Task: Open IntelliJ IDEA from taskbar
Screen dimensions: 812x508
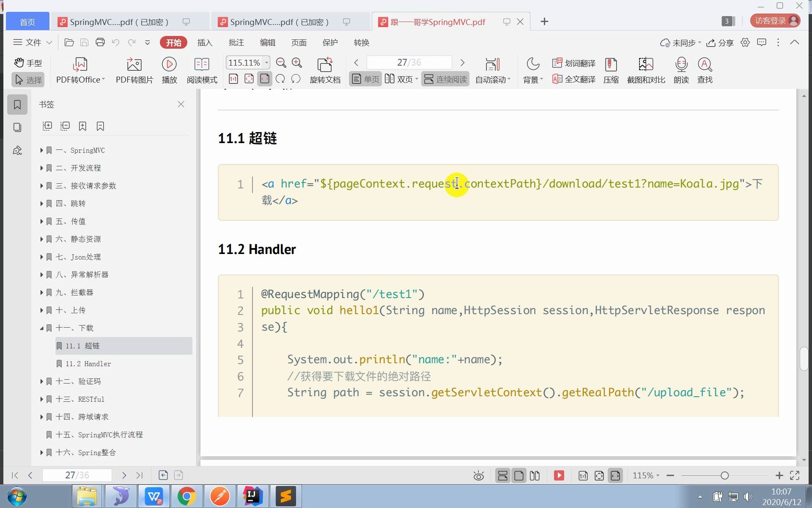Action: coord(252,496)
